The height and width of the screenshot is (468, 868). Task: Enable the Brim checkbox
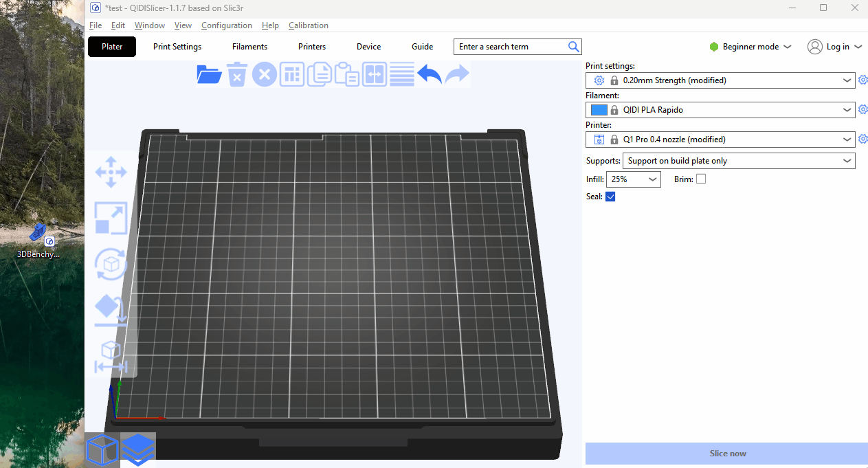[701, 179]
